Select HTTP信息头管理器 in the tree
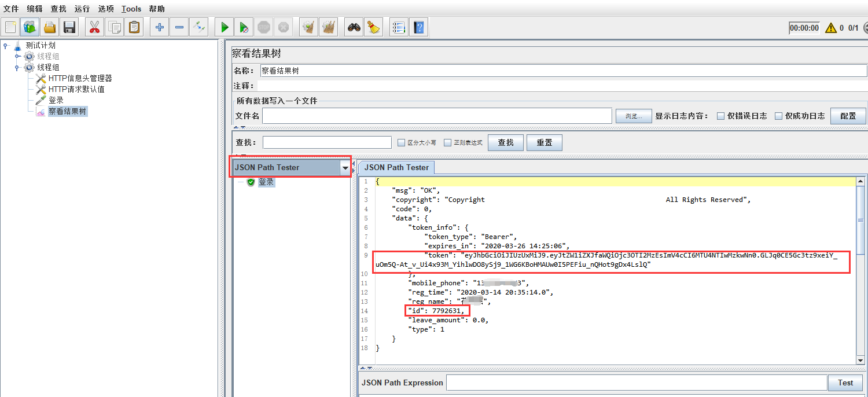The image size is (868, 397). pos(80,78)
